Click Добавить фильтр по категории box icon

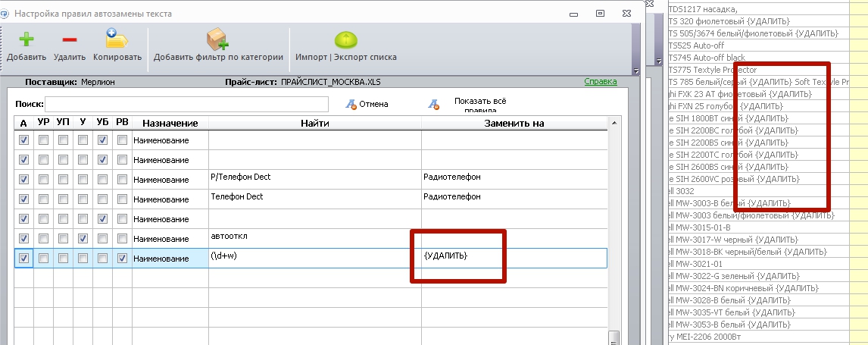tap(217, 39)
